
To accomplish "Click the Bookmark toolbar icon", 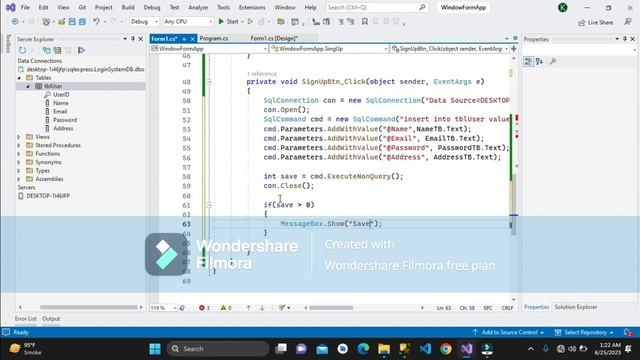I will [x=364, y=22].
